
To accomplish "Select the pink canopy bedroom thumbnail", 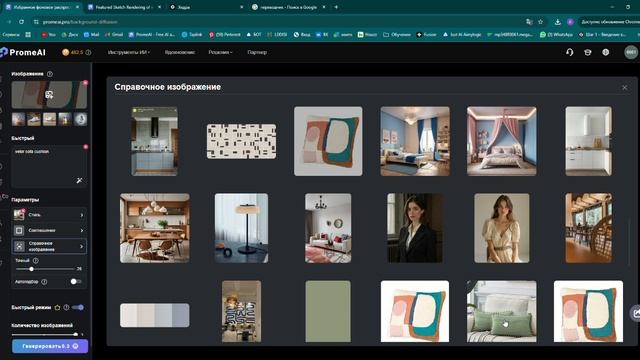I will pyautogui.click(x=502, y=141).
